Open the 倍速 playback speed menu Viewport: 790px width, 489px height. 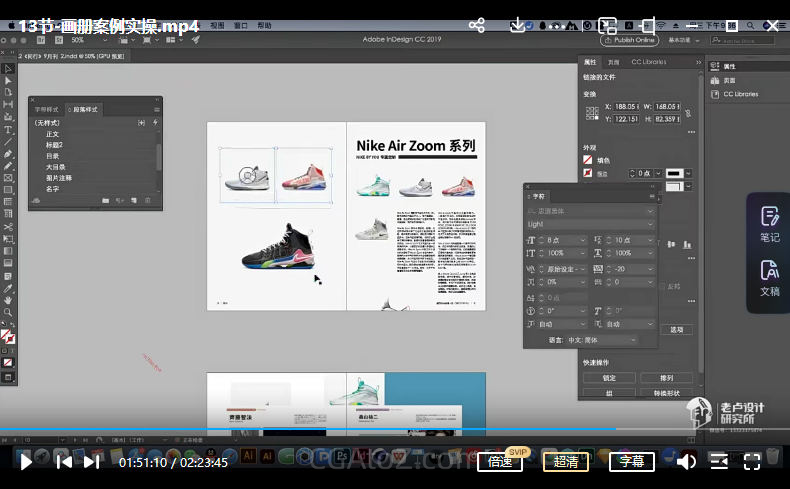(502, 461)
